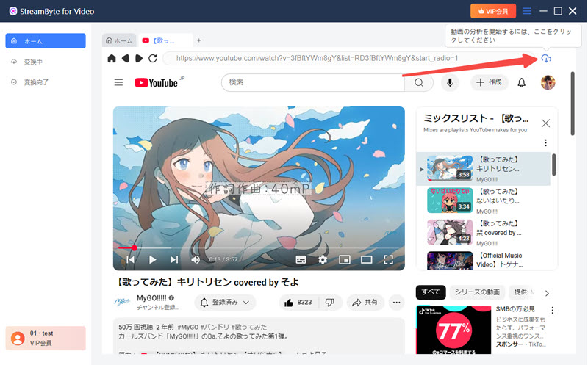
Task: Select ホーム in the left sidebar
Action: pyautogui.click(x=46, y=41)
